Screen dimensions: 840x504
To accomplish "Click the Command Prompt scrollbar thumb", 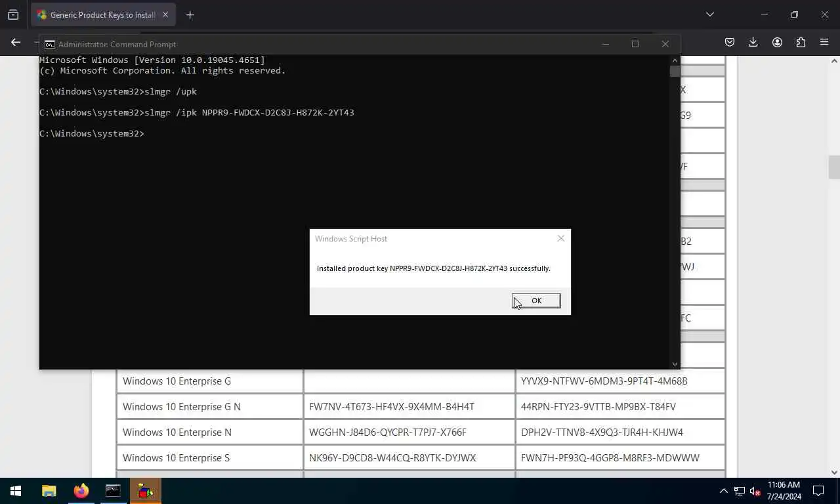I will click(x=675, y=71).
